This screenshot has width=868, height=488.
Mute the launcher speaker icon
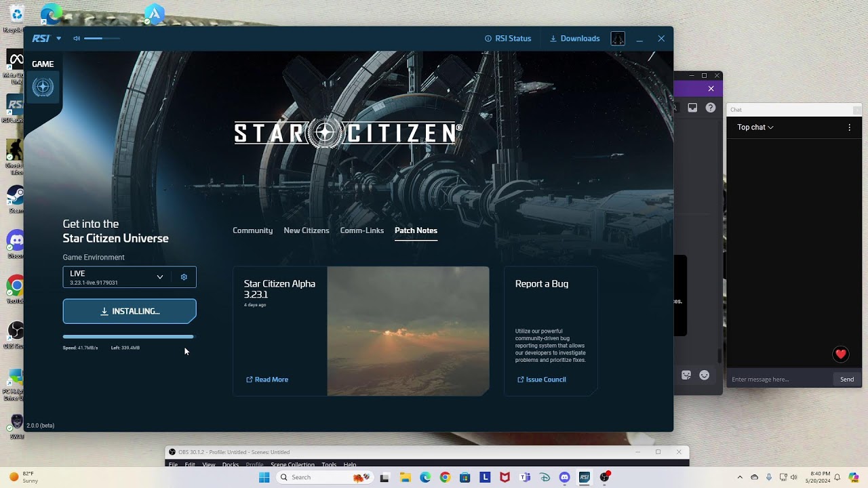coord(77,39)
